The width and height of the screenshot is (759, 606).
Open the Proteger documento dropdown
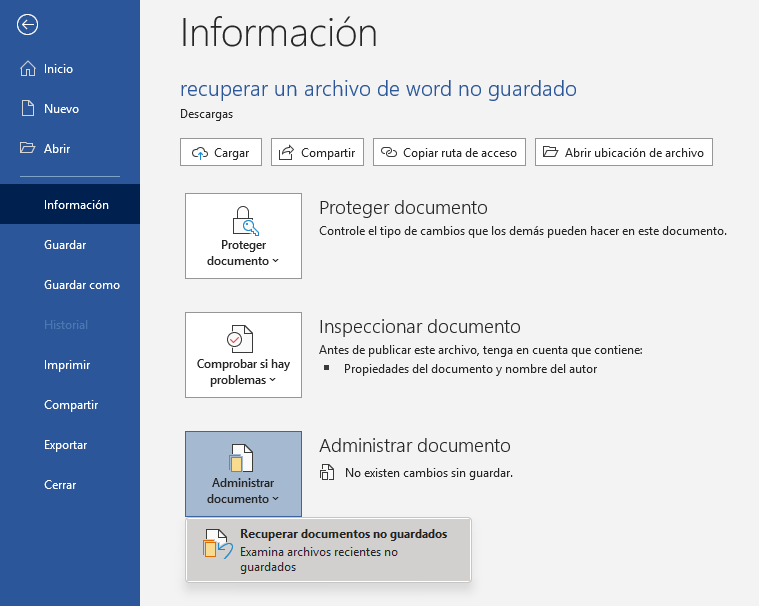click(x=243, y=236)
